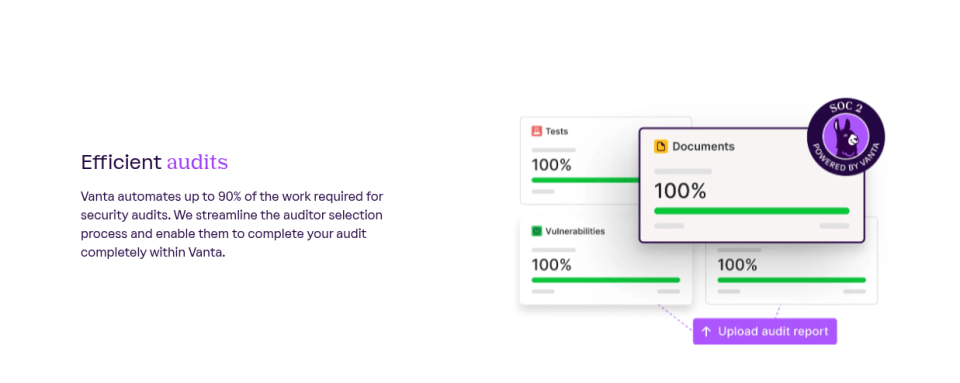Screen dimensions: 960x383
Task: Click the Tests card label
Action: pyautogui.click(x=557, y=131)
